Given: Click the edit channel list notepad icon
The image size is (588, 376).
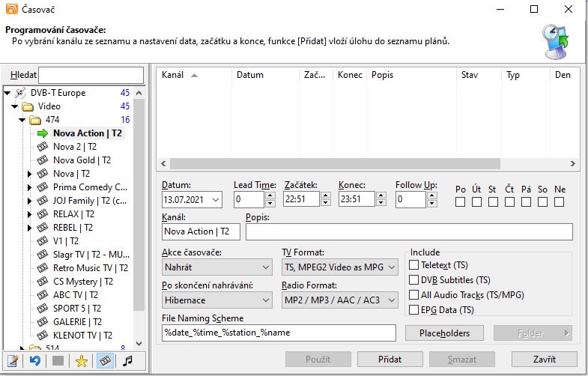Looking at the screenshot, I should pyautogui.click(x=13, y=361).
